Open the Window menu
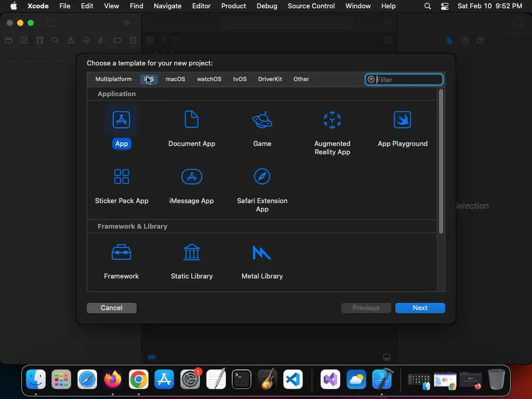This screenshot has width=532, height=399. (x=358, y=6)
